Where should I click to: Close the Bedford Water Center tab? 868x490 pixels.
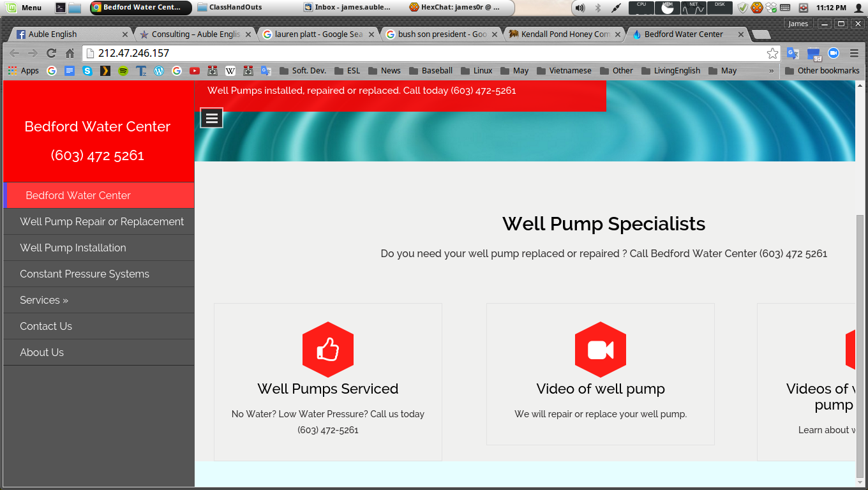(x=741, y=34)
